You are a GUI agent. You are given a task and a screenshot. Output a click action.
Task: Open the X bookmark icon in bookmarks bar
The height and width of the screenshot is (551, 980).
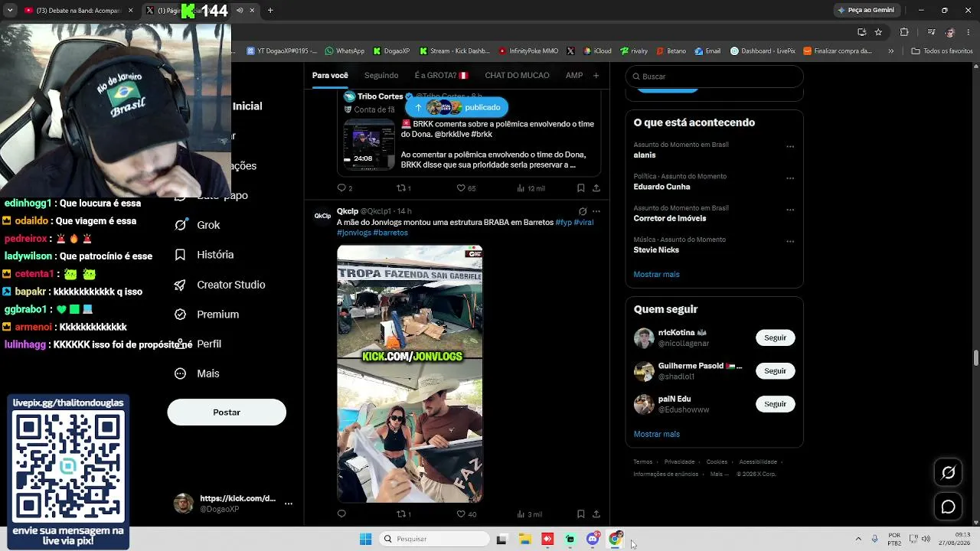(x=570, y=51)
